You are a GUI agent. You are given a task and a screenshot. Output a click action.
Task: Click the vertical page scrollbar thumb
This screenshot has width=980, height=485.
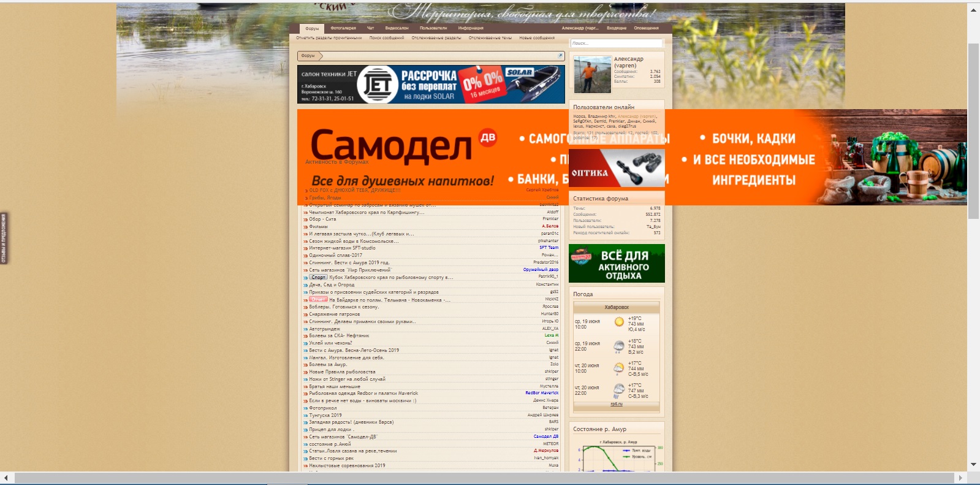[973, 131]
